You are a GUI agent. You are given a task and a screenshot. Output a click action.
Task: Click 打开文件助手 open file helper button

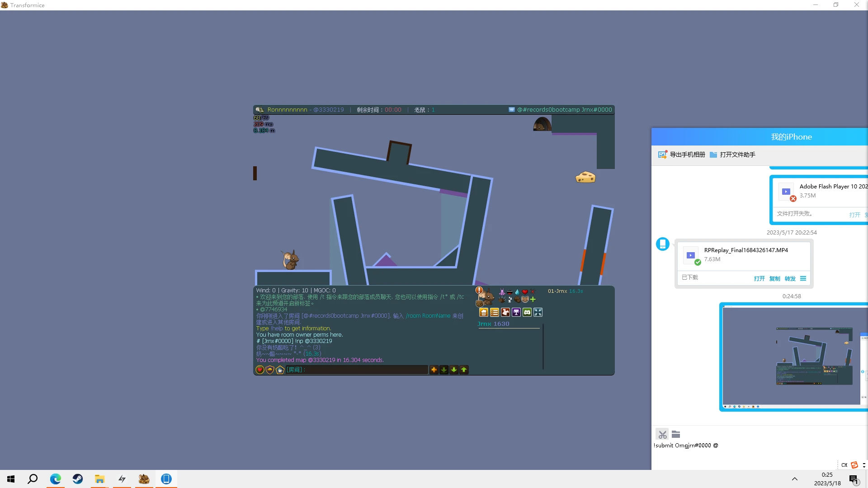click(732, 155)
